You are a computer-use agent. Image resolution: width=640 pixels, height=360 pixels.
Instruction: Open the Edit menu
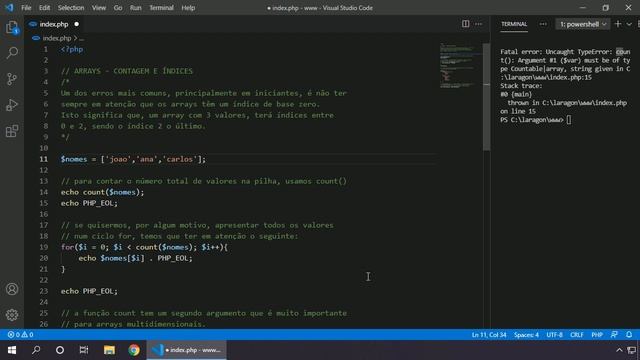44,8
